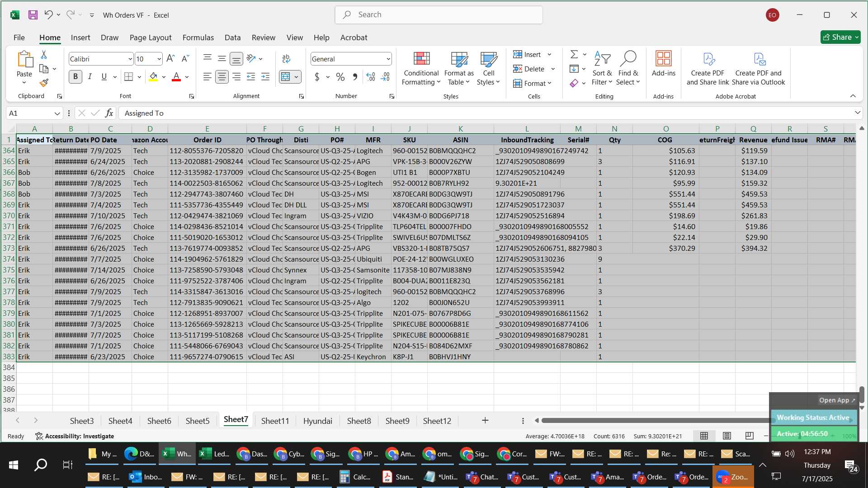868x488 pixels.
Task: Expand the Name Box dropdown arrow
Action: pos(57,113)
